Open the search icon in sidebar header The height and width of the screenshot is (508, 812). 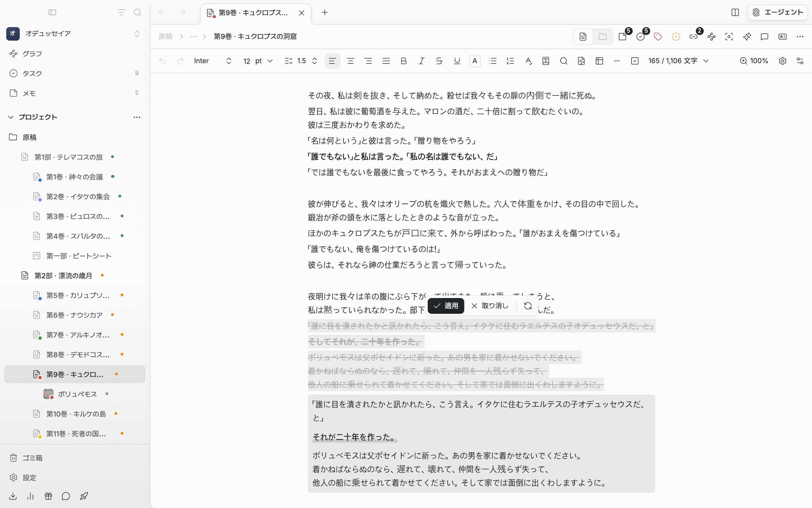[137, 12]
